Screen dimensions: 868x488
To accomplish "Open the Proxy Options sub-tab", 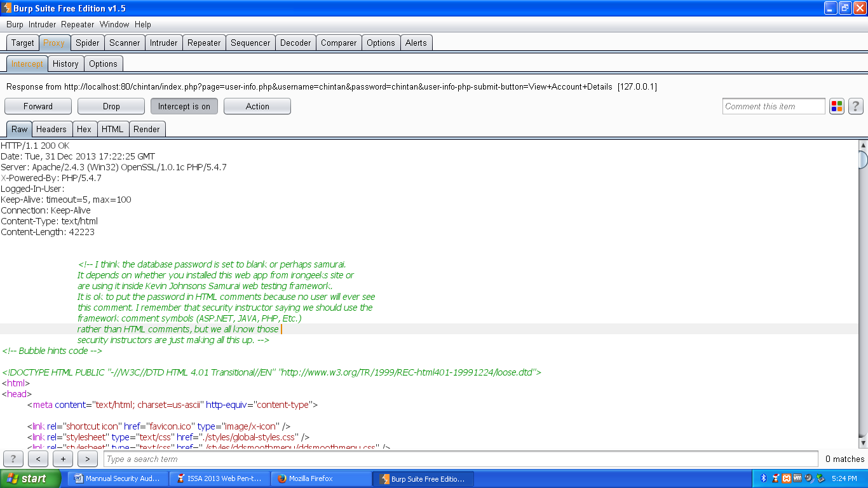I will tap(103, 64).
